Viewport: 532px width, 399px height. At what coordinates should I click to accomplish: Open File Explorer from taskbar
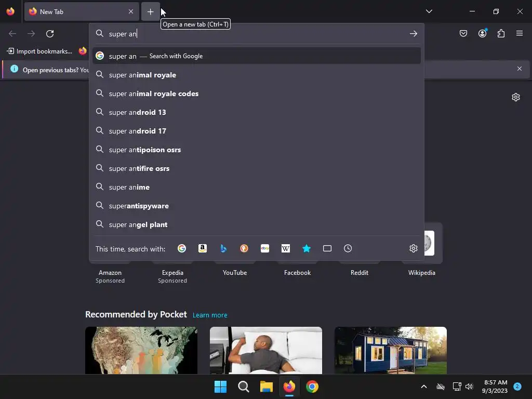point(267,387)
